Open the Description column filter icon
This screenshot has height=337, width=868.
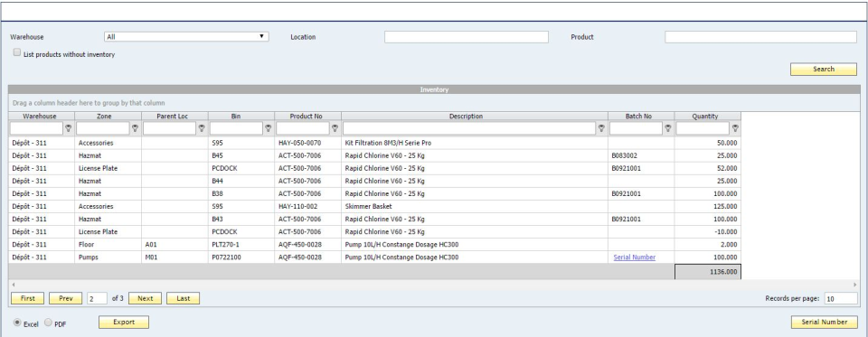[601, 127]
